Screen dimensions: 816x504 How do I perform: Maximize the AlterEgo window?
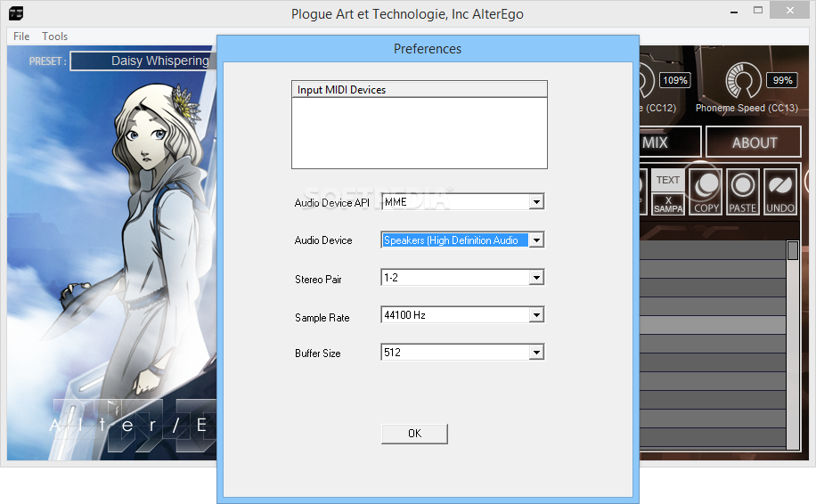click(758, 11)
